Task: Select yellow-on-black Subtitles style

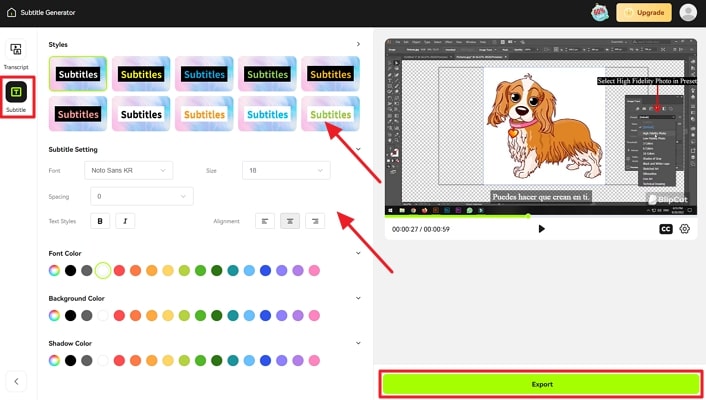Action: [141, 74]
